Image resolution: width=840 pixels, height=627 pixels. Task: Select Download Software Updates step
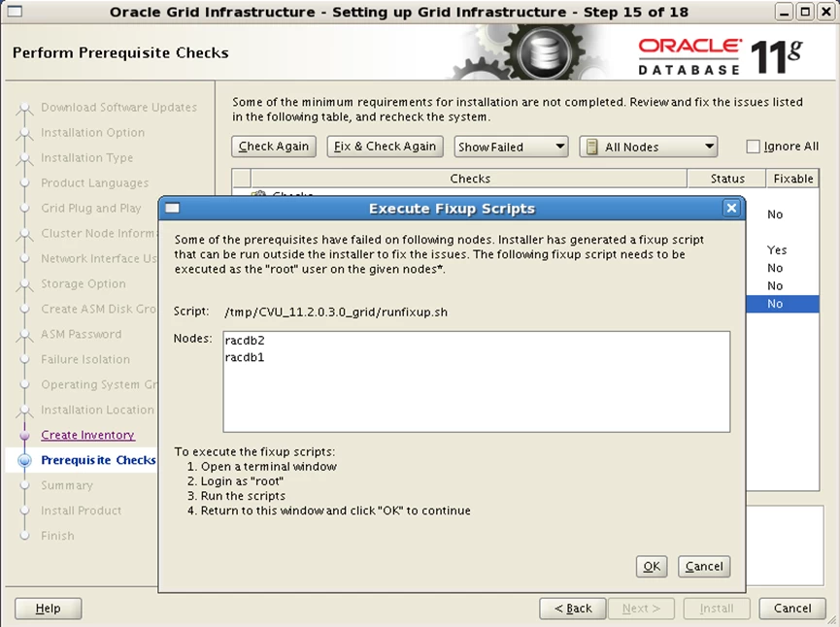coord(118,107)
